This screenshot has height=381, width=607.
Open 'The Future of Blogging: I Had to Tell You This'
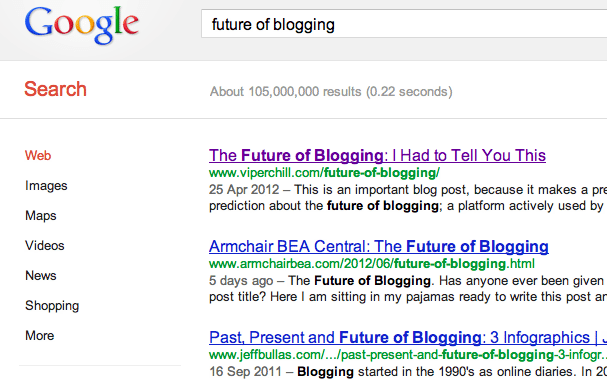377,156
